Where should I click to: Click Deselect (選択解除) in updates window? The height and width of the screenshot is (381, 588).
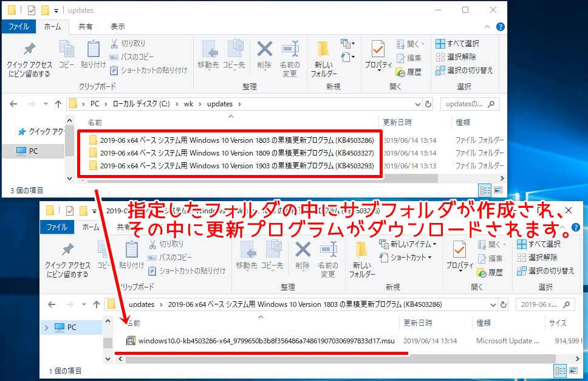[456, 57]
